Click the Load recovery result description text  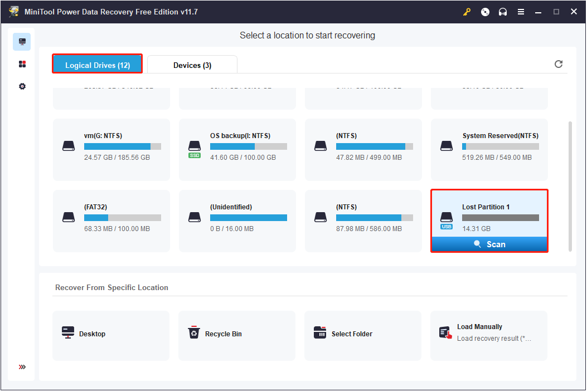tap(494, 339)
